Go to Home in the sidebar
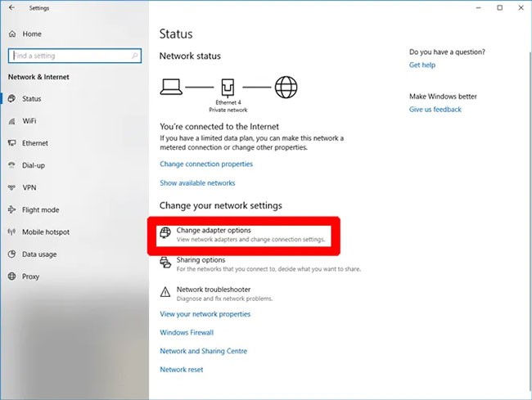The image size is (532, 400). point(31,34)
